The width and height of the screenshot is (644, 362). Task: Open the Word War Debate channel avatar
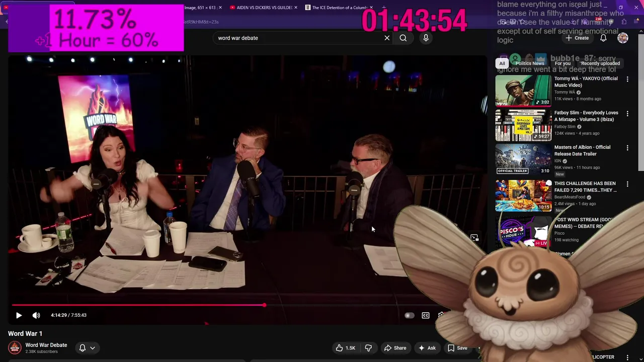pos(15,348)
